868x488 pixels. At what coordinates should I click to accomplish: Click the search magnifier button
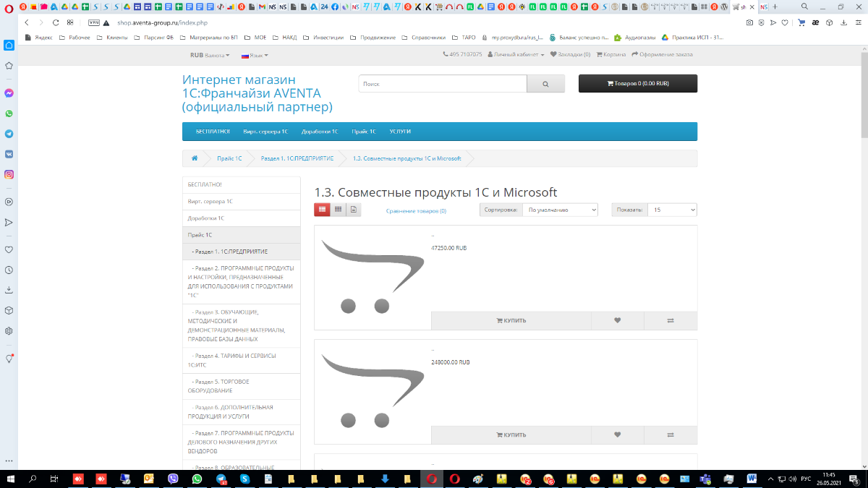coord(545,84)
